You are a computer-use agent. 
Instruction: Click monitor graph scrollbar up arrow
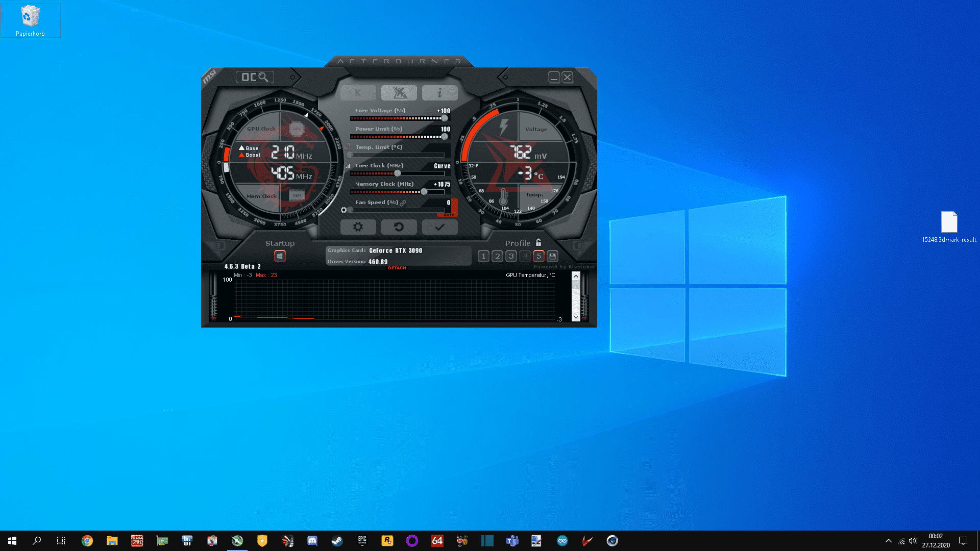[x=576, y=276]
